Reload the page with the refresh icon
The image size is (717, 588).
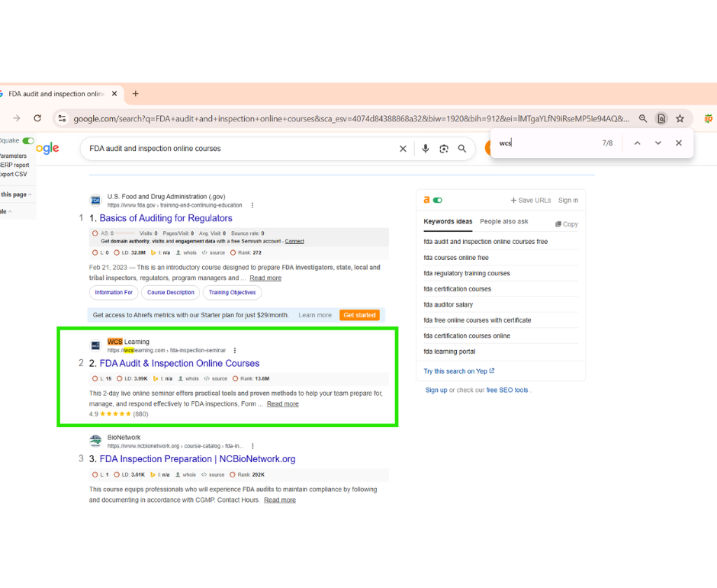[x=37, y=118]
